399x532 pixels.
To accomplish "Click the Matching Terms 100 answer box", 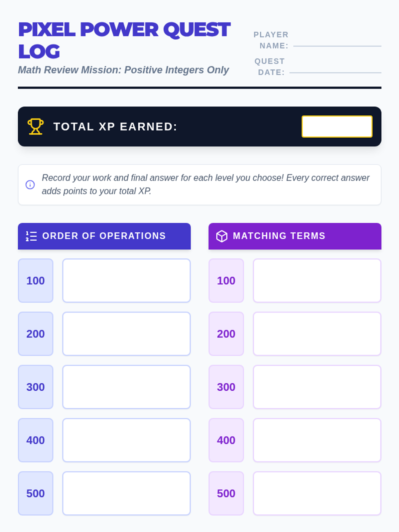I will click(x=317, y=281).
